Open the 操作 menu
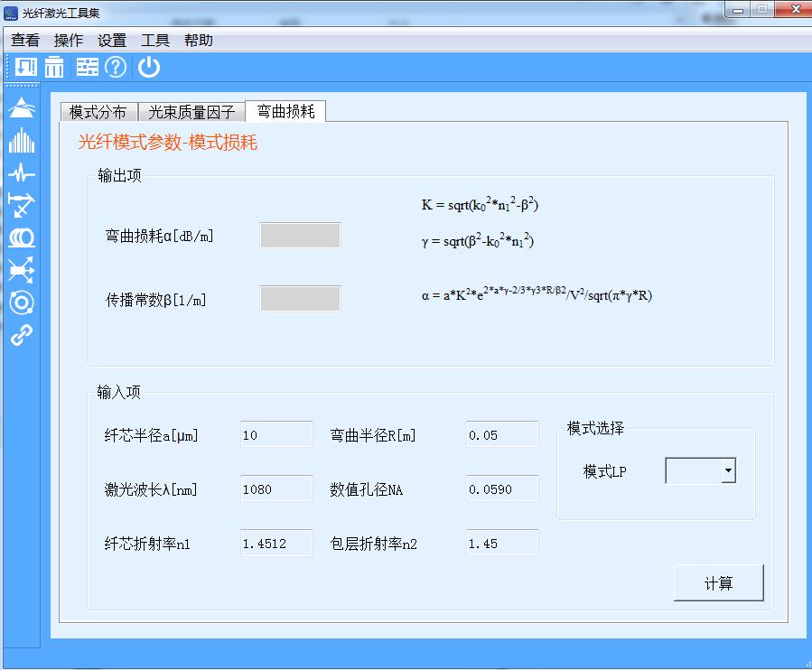Screen dimensions: 812x670 [x=69, y=40]
